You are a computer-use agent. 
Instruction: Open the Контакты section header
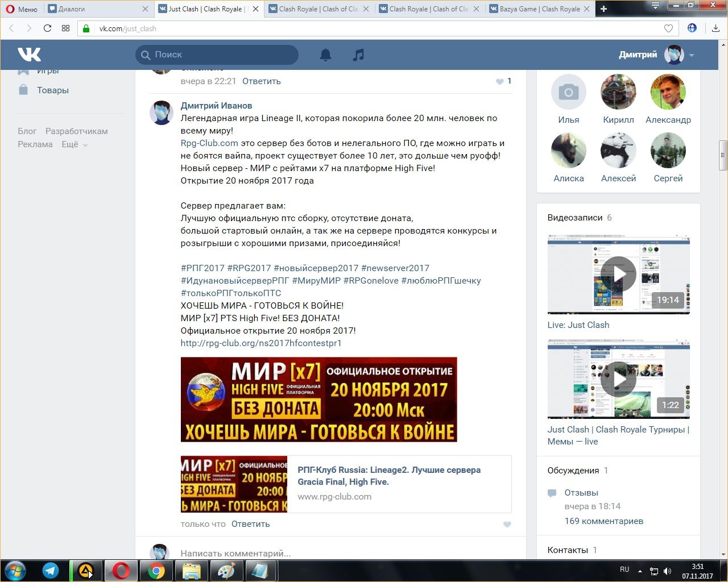coord(572,550)
